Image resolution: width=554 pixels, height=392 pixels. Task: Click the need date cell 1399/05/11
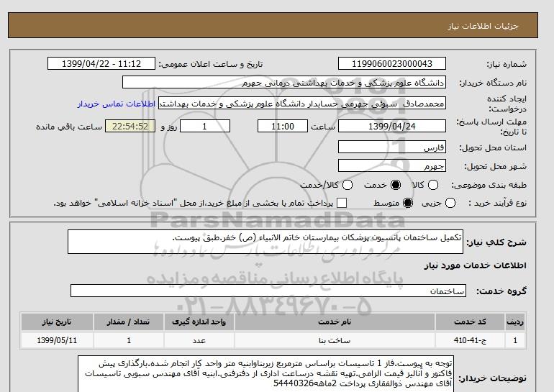point(57,340)
